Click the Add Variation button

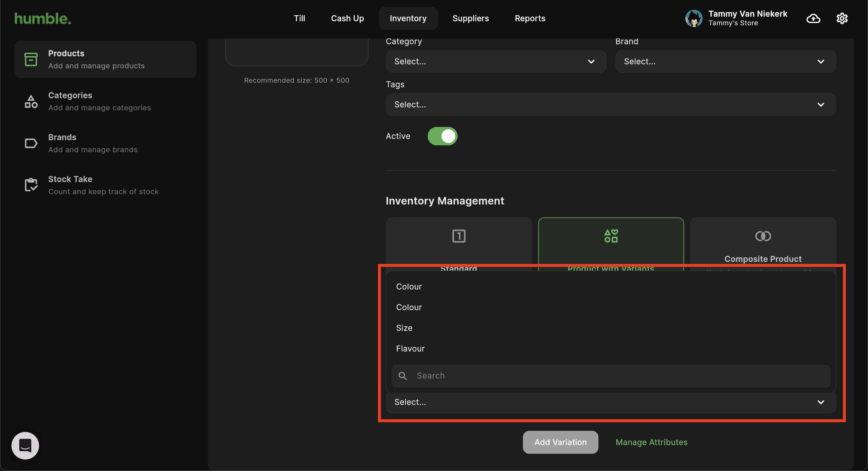click(560, 442)
